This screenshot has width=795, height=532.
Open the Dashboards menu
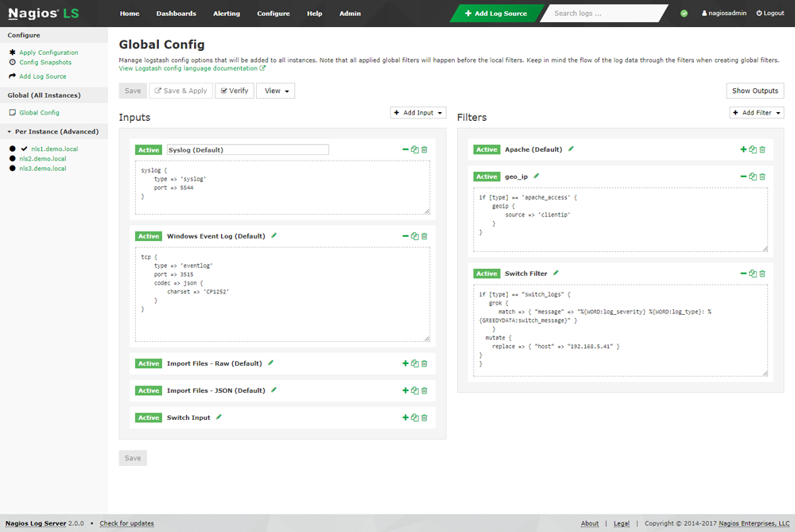point(176,14)
